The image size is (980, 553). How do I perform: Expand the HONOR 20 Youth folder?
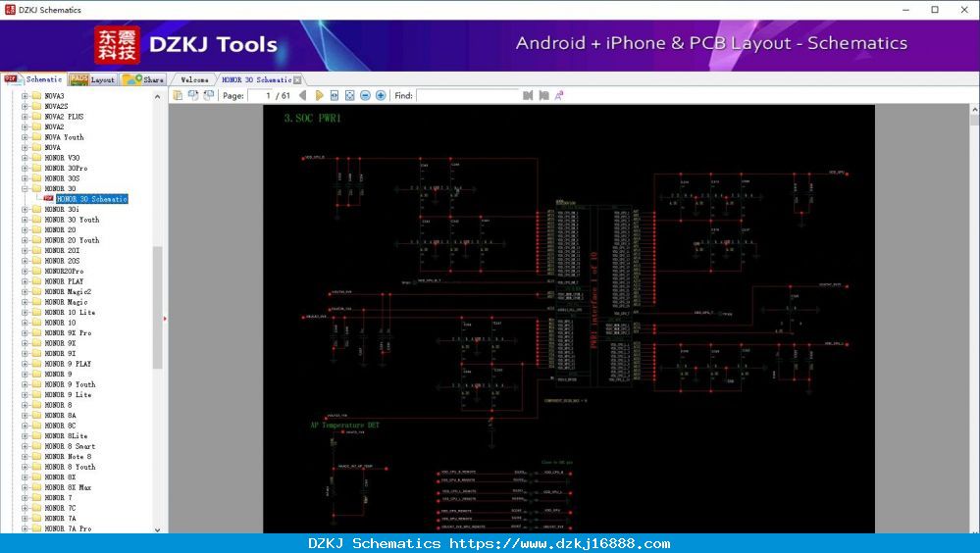(25, 240)
